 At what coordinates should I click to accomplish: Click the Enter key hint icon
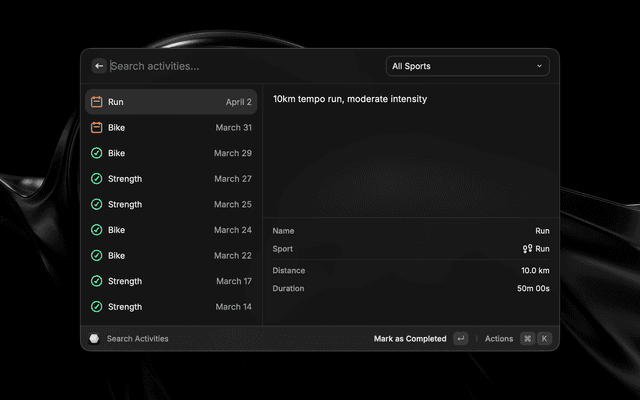coord(460,339)
